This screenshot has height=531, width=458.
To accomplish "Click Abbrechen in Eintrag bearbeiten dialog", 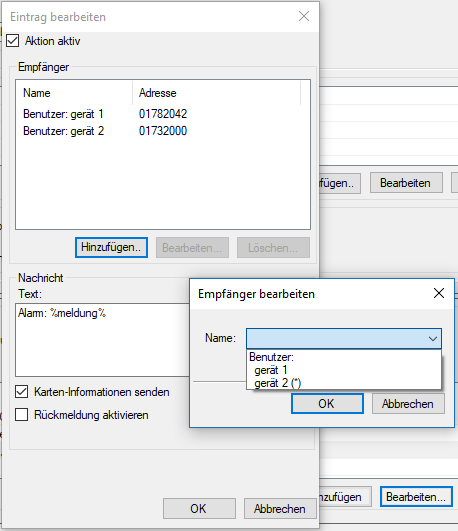I will 280,509.
